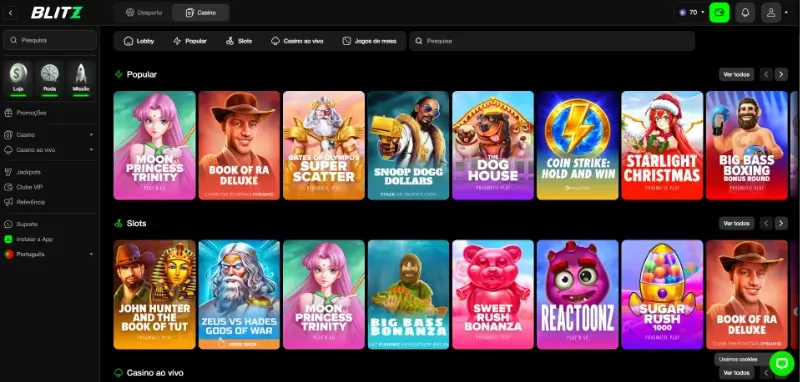Image resolution: width=800 pixels, height=382 pixels.
Task: Click the Usamos cookies notice
Action: click(x=741, y=359)
